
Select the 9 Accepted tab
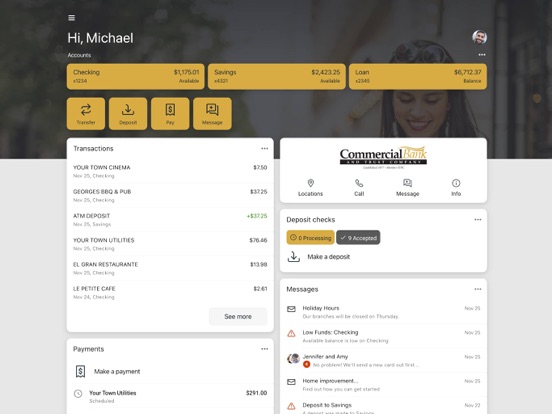click(x=358, y=238)
